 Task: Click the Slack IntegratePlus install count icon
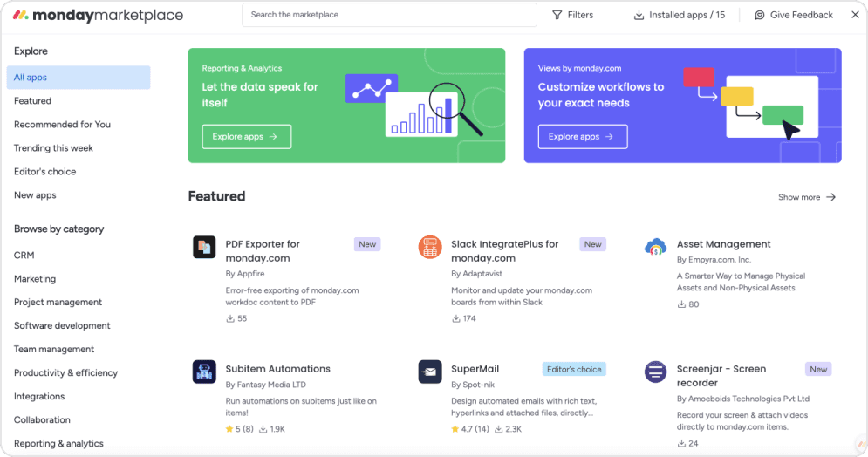tap(456, 318)
